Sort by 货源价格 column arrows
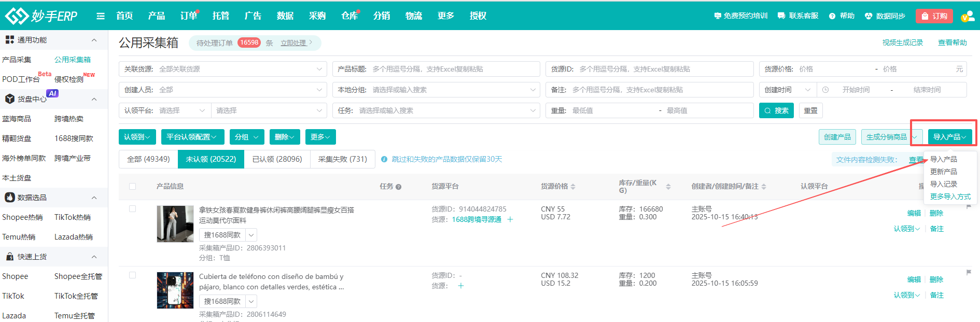 point(573,187)
